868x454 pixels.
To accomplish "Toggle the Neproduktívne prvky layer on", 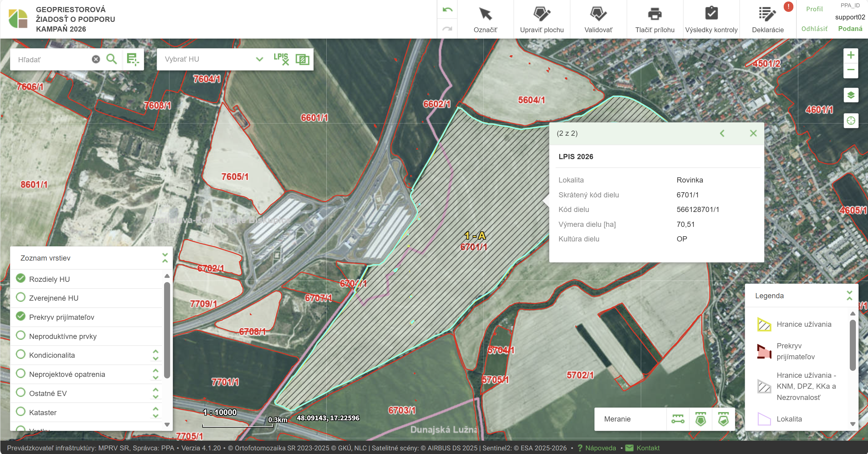I will pos(21,336).
